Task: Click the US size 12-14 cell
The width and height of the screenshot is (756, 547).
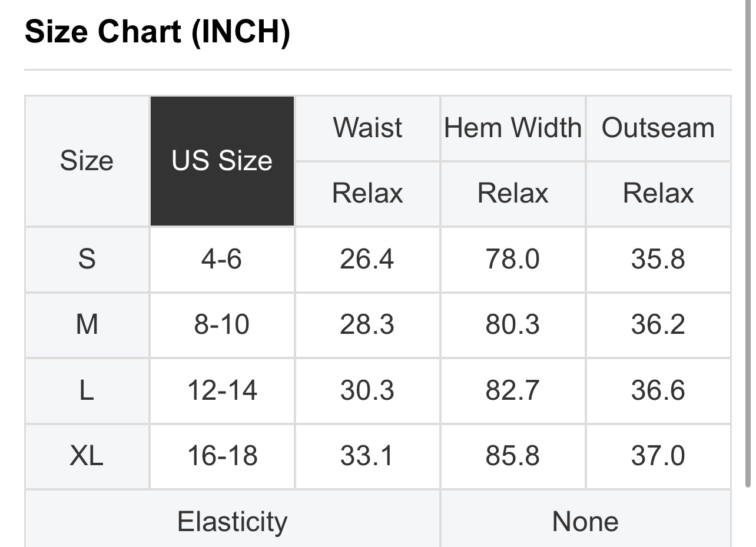Action: pyautogui.click(x=222, y=390)
